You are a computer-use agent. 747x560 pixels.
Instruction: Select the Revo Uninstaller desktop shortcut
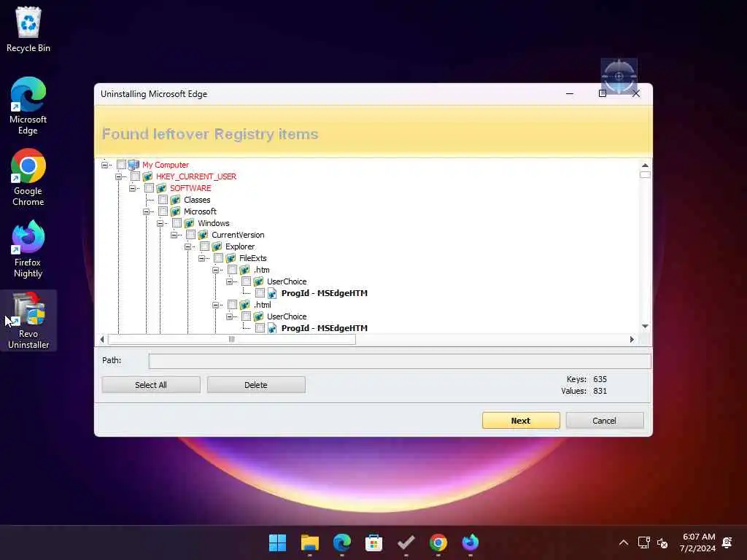28,321
